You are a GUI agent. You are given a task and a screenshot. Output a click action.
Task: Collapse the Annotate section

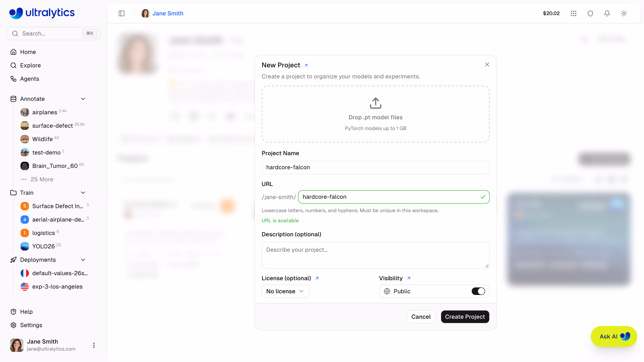(83, 99)
